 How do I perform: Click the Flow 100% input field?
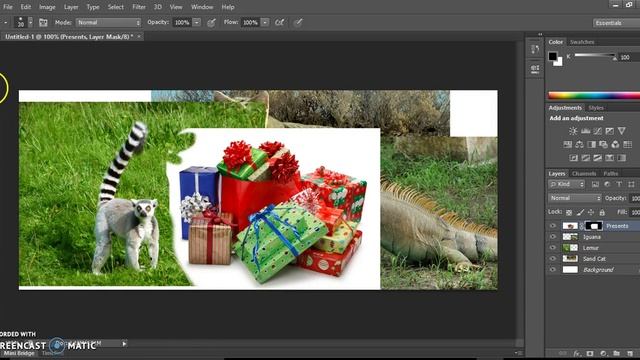pyautogui.click(x=250, y=22)
